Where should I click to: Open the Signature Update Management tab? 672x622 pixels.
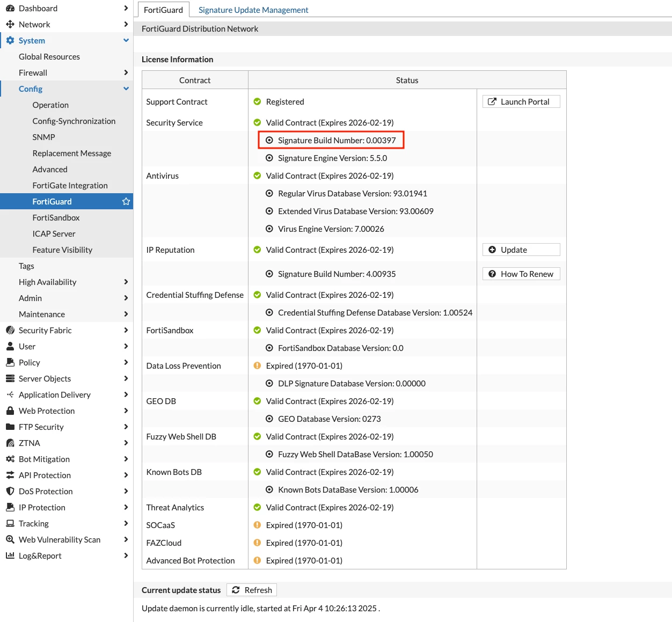pyautogui.click(x=253, y=10)
